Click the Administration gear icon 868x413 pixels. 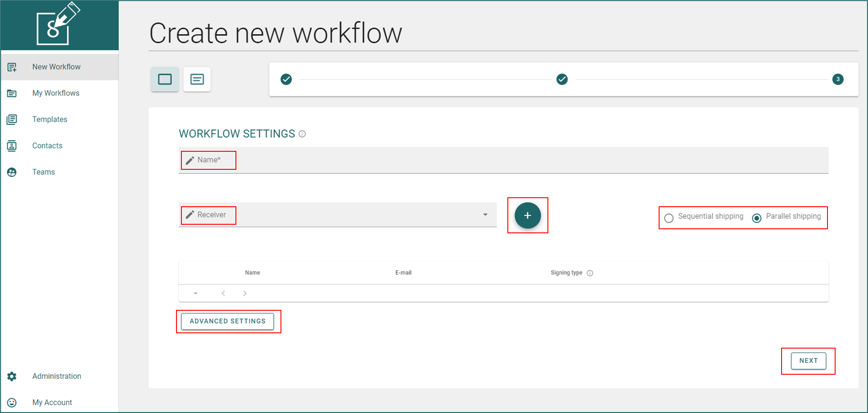tap(12, 376)
